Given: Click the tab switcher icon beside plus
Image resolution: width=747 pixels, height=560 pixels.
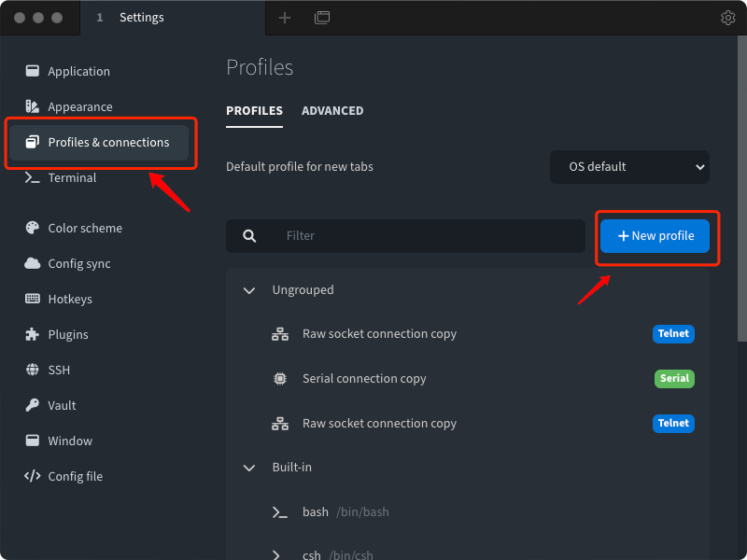Looking at the screenshot, I should click(x=321, y=18).
